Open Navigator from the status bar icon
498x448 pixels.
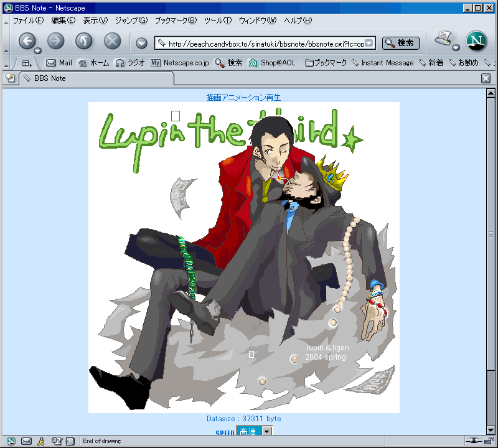coord(11,441)
